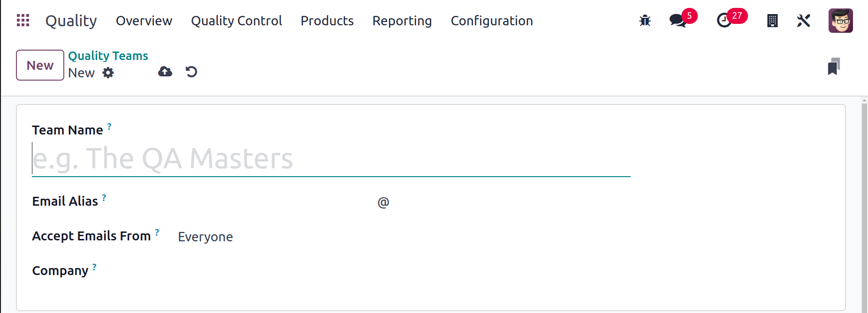Click the debug bug icon
The height and width of the screenshot is (313, 868).
645,20
